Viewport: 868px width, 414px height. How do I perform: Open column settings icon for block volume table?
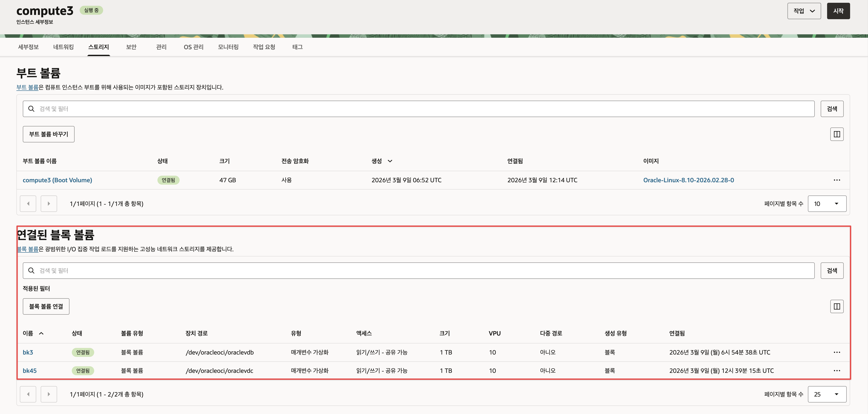pos(836,307)
